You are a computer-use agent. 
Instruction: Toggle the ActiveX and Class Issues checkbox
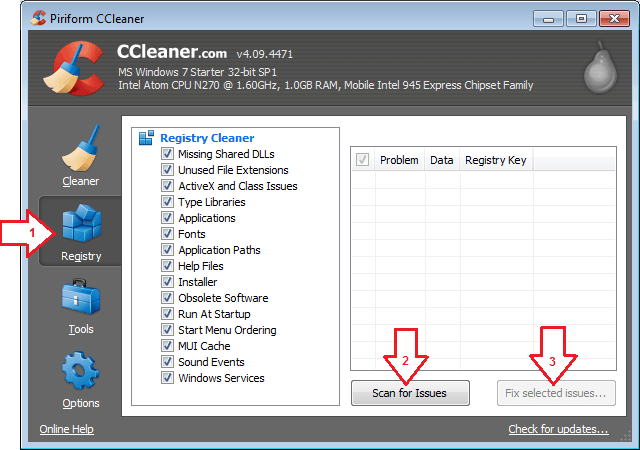click(x=168, y=186)
